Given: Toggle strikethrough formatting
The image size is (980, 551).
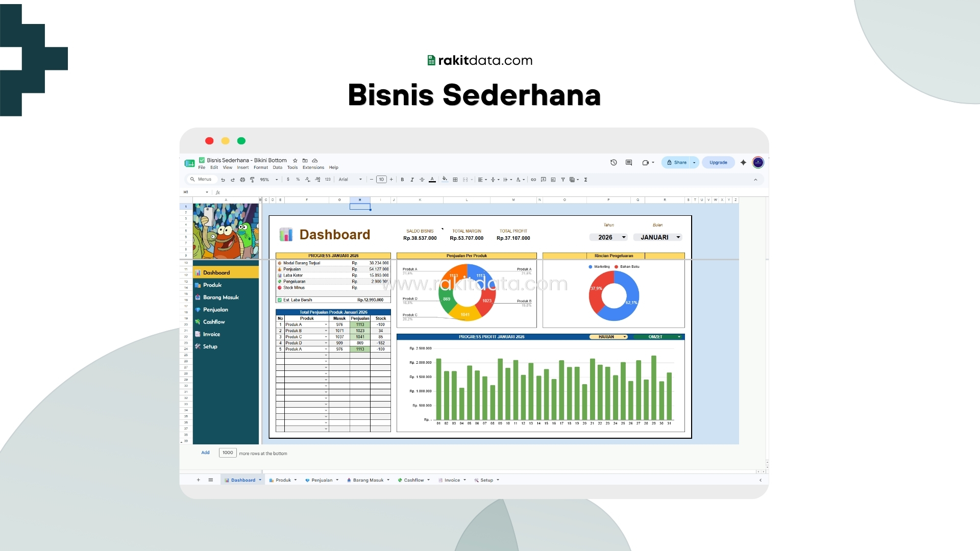Looking at the screenshot, I should (x=422, y=180).
